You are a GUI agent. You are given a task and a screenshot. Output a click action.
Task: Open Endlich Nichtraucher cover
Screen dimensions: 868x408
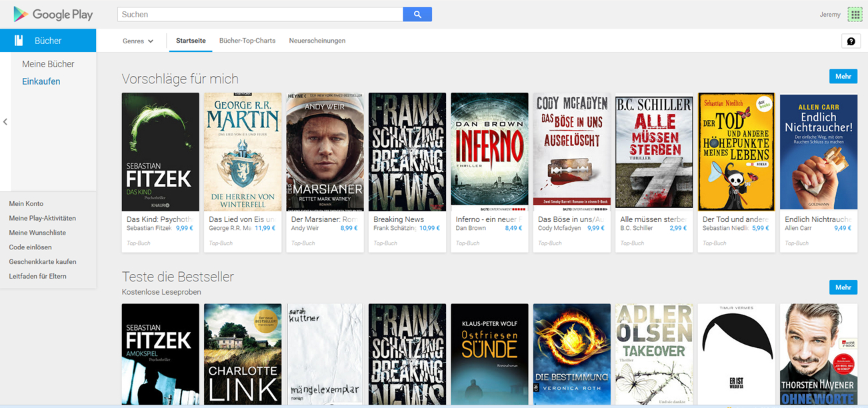[x=819, y=152]
